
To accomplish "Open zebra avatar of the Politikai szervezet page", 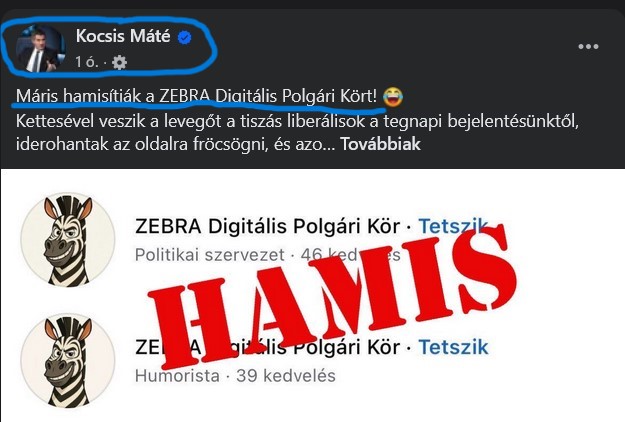I will [x=68, y=240].
